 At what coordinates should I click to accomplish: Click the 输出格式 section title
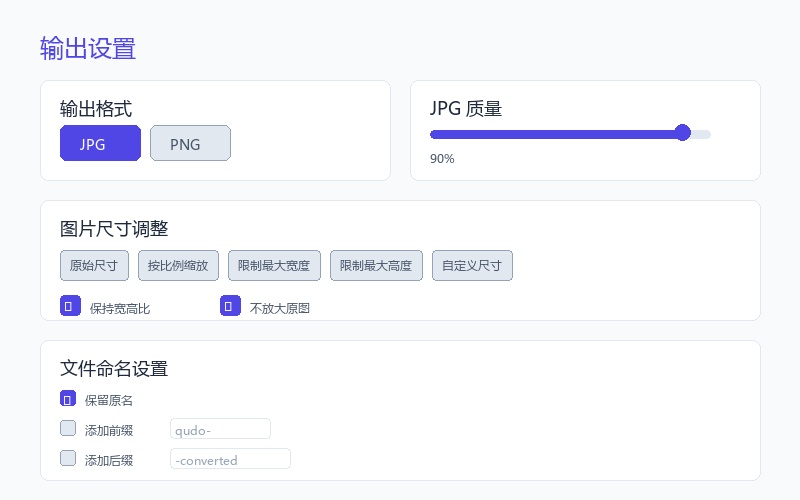96,109
